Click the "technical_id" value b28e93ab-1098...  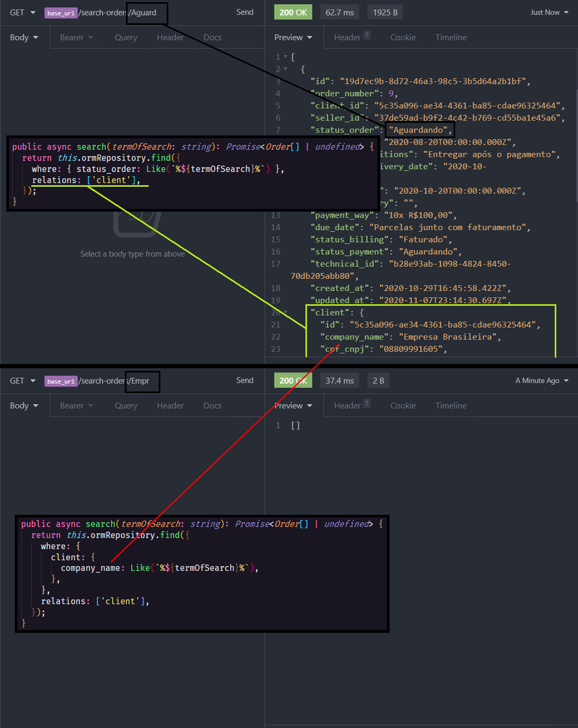pyautogui.click(x=449, y=263)
